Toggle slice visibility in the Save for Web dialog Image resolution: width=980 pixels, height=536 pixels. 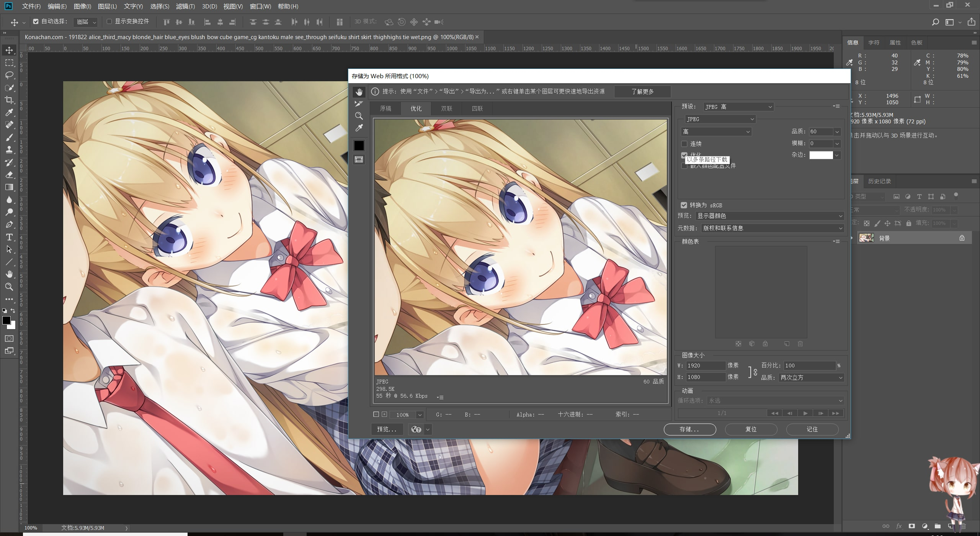359,160
